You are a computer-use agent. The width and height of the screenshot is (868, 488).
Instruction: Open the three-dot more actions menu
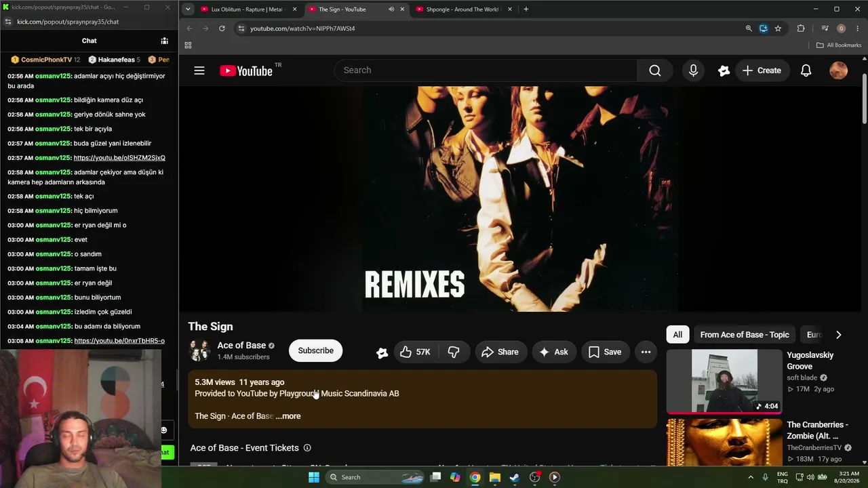[646, 352]
